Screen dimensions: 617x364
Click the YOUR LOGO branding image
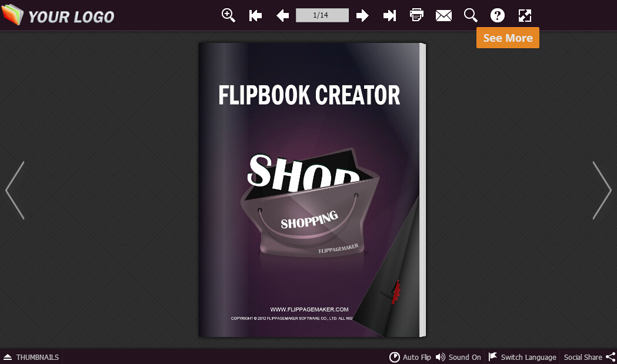coord(58,15)
